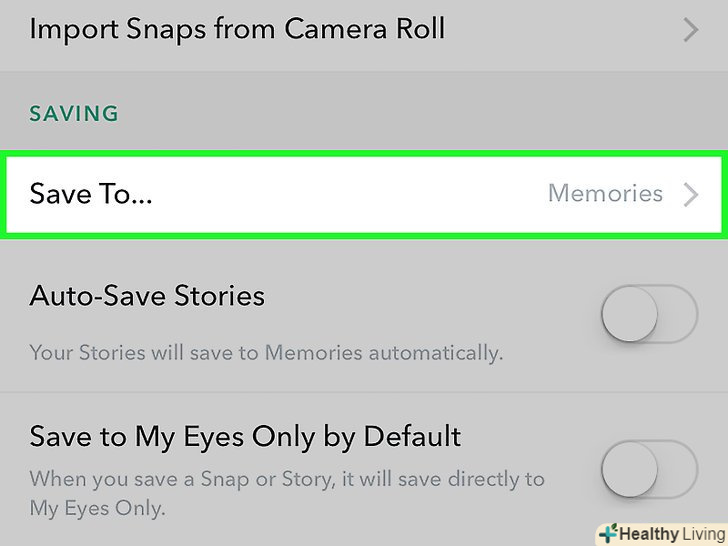Click the 'My Eyes Only.' line of description
This screenshot has width=728, height=546.
97,509
